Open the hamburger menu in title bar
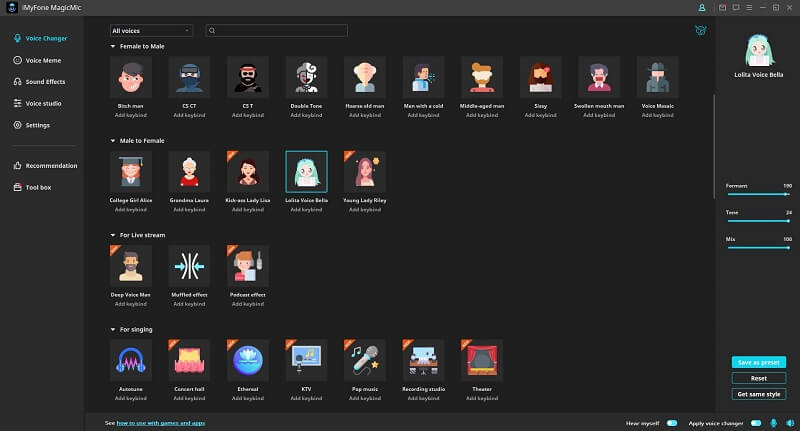Image resolution: width=800 pixels, height=431 pixels. click(x=749, y=8)
